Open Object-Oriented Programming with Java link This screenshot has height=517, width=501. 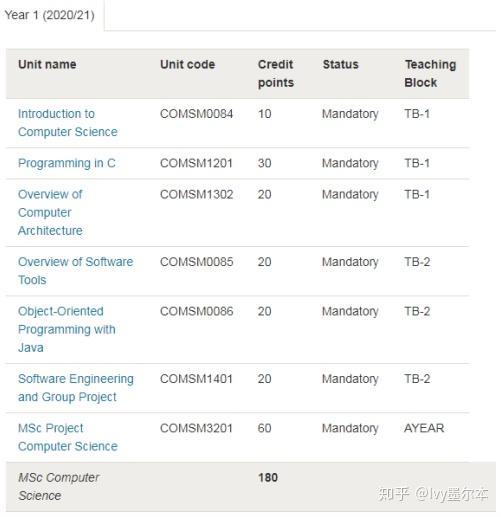point(67,329)
